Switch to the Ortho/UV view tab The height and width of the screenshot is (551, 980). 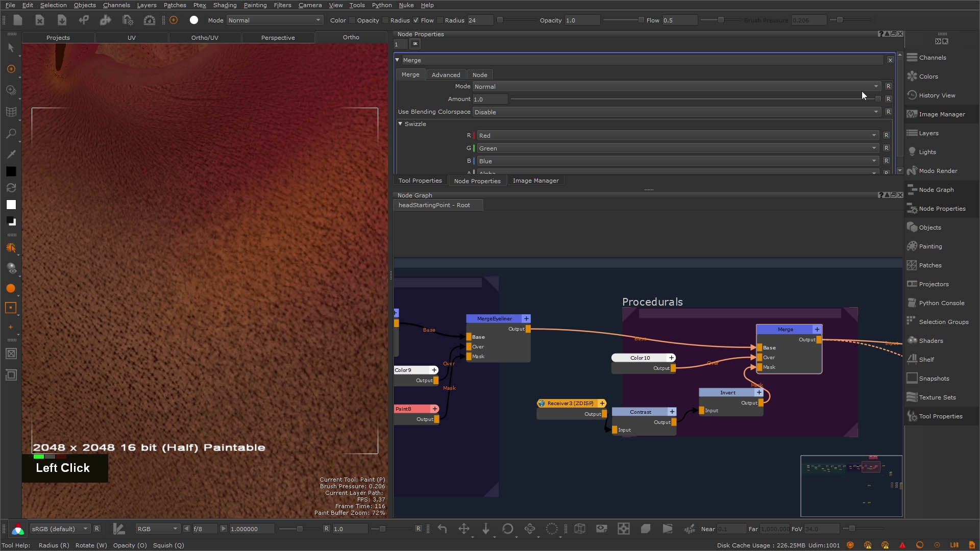[205, 38]
